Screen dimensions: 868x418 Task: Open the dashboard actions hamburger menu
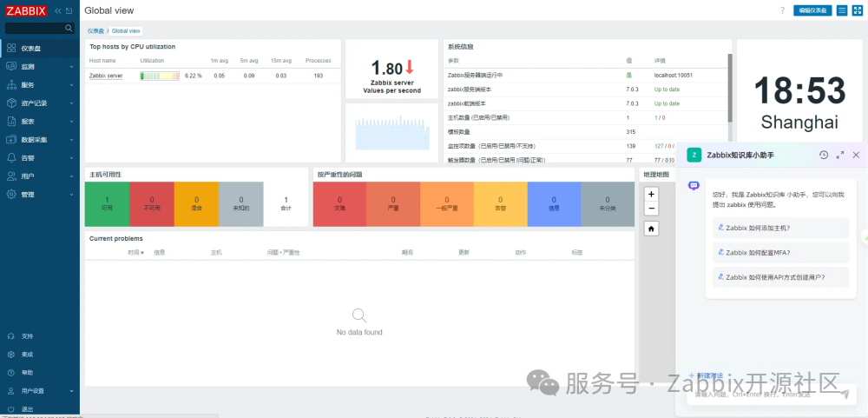tap(842, 10)
